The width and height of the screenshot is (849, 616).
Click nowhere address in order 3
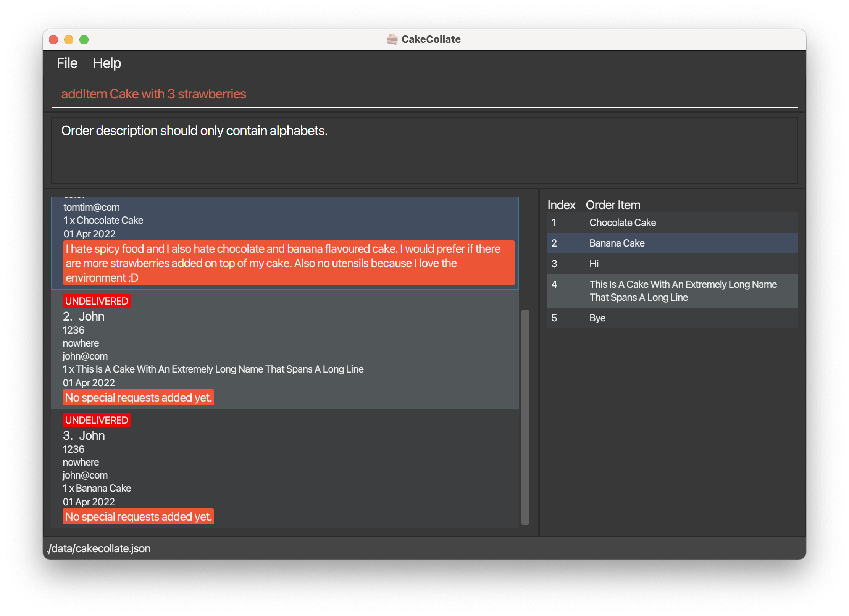pyautogui.click(x=81, y=462)
